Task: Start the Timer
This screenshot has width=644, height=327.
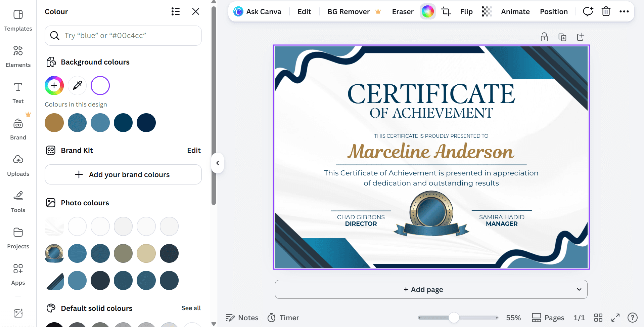Action: point(283,318)
